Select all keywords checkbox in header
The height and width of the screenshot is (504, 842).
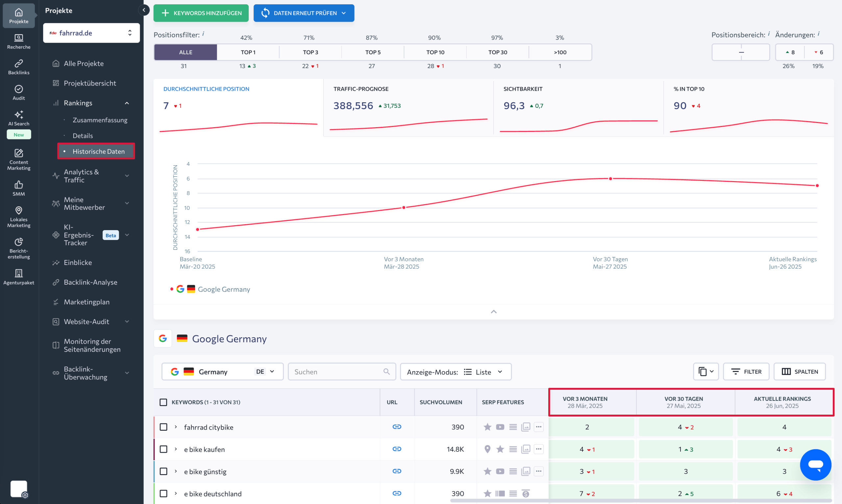(x=163, y=402)
